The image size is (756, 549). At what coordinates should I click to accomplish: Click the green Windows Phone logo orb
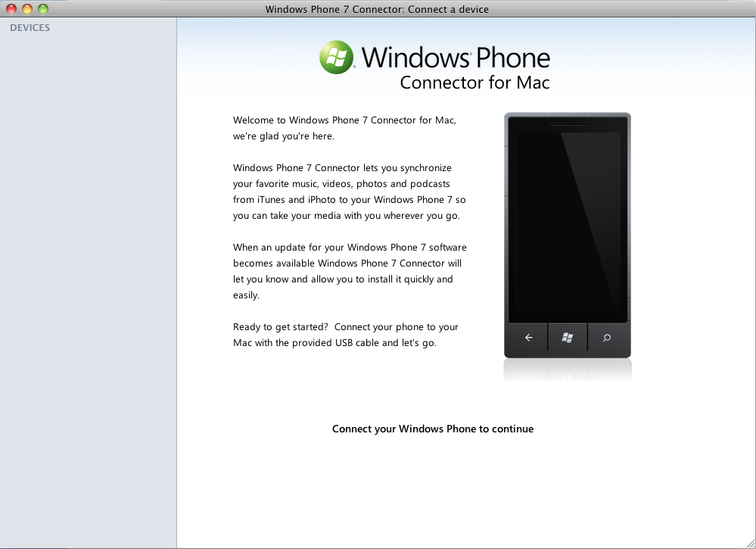click(x=337, y=58)
